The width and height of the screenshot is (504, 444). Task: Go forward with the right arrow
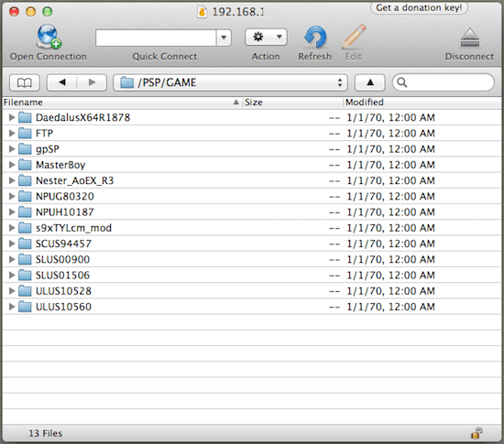pos(92,82)
